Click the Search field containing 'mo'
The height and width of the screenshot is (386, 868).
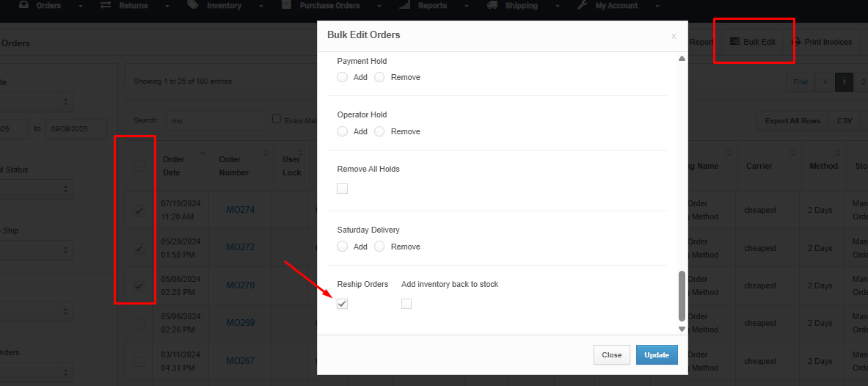pos(216,120)
